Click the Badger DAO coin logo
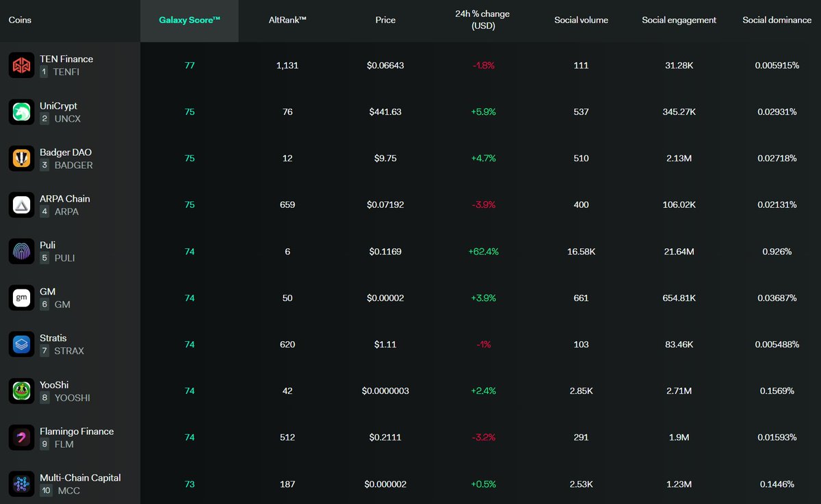 (21, 159)
